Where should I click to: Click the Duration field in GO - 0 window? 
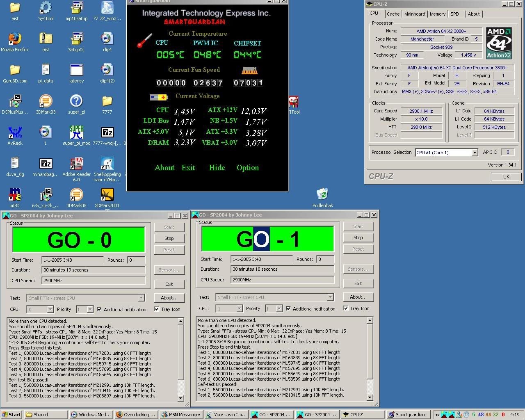click(94, 270)
